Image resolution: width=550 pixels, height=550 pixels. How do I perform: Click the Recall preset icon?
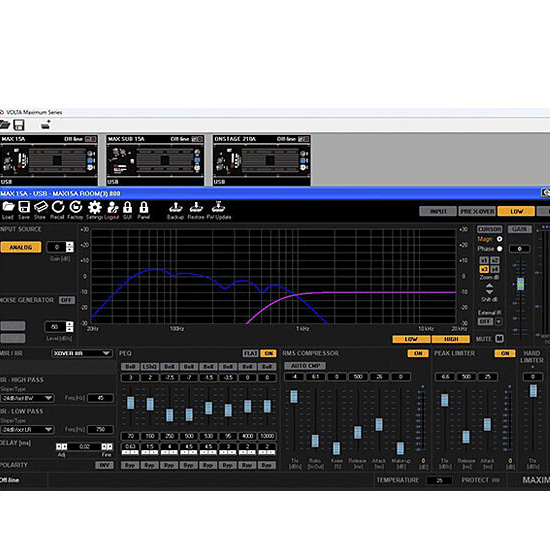tap(58, 207)
